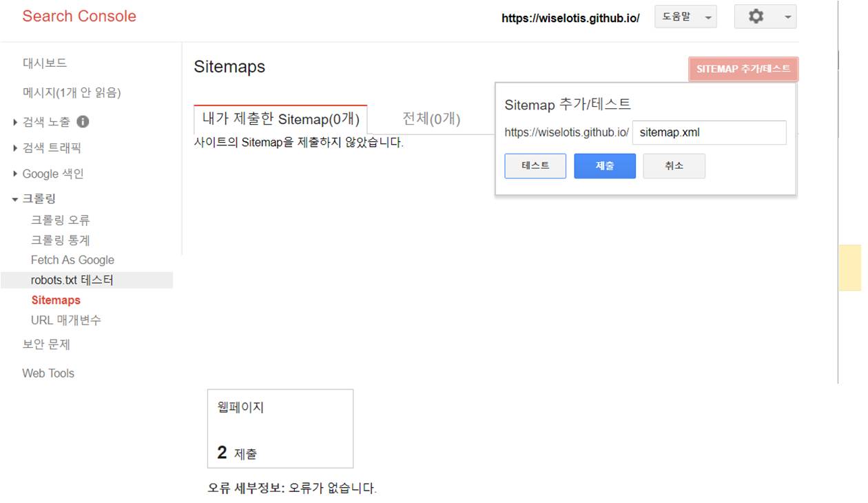
Task: Click the SITEMAP 추가/테스트 button
Action: click(743, 69)
